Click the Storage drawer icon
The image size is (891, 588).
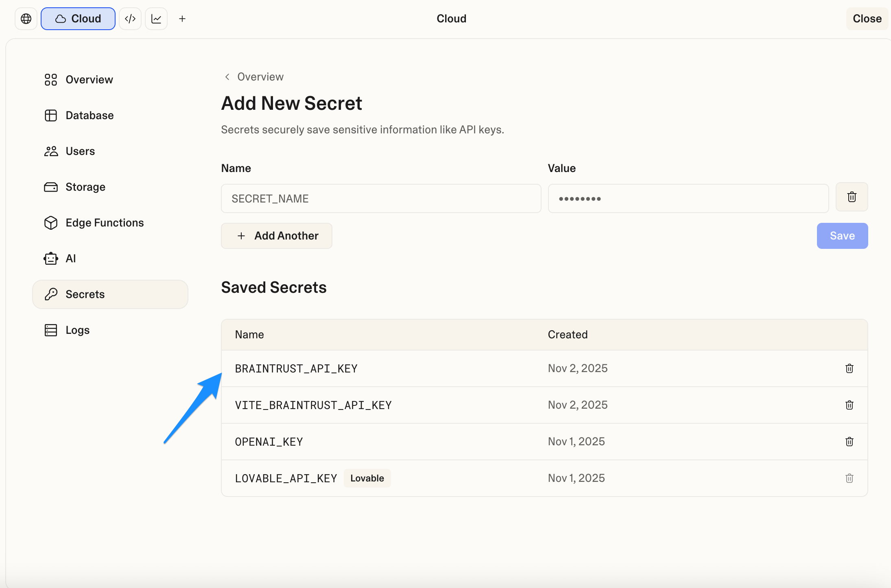(x=50, y=187)
